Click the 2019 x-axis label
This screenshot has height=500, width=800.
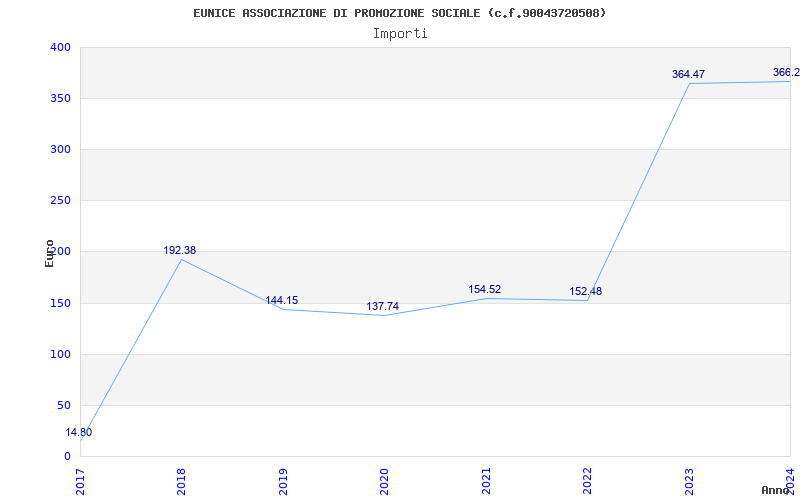283,481
